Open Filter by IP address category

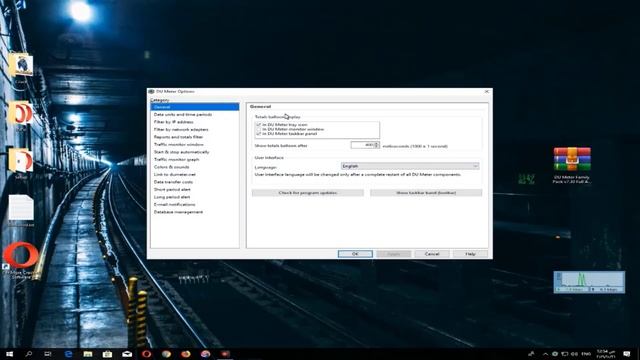(173, 122)
